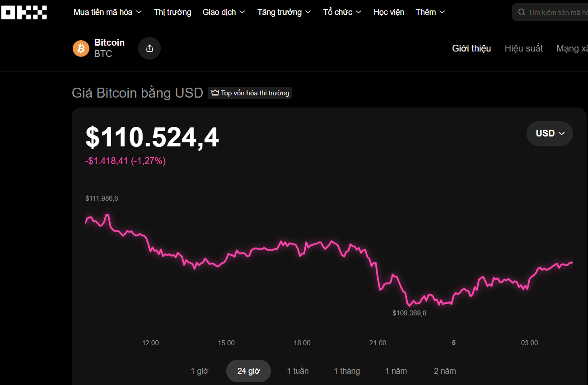This screenshot has height=385, width=588.
Task: Open the Thị trường menu item
Action: coord(173,12)
